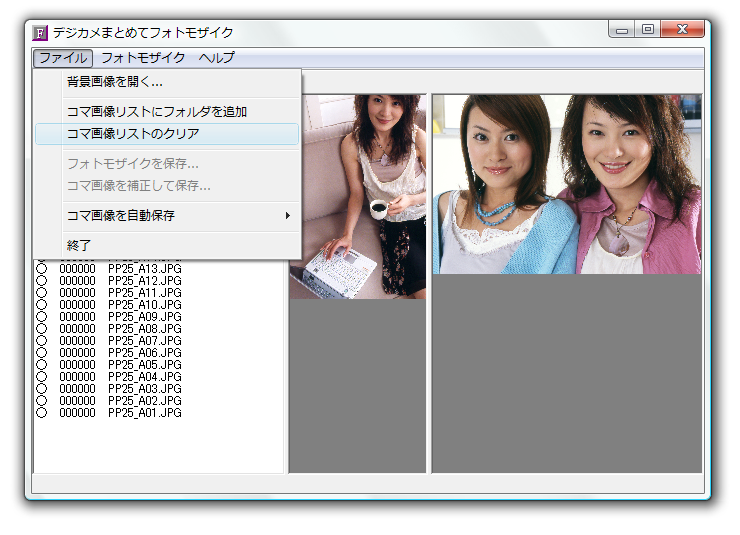
Task: Maximize the デジカメまとめてフォトモザイク window
Action: (x=647, y=30)
